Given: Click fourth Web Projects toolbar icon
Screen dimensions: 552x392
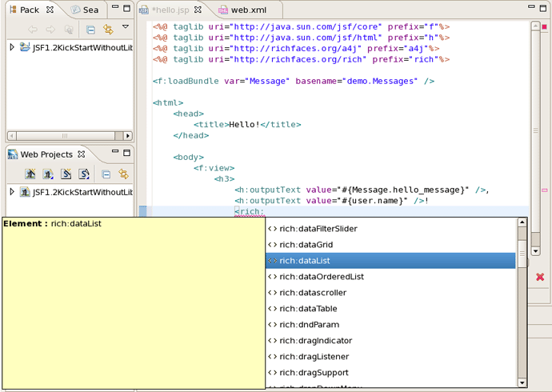Looking at the screenshot, I should pyautogui.click(x=83, y=174).
